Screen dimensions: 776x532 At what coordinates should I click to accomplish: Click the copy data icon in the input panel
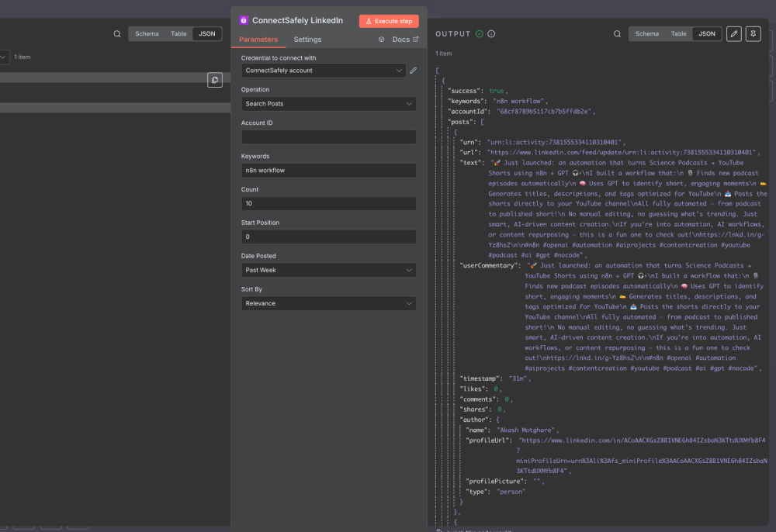pyautogui.click(x=215, y=80)
